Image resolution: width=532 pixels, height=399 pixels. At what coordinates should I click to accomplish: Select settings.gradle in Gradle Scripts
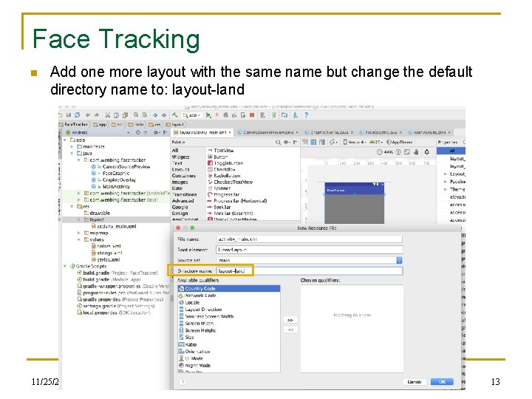[x=116, y=306]
